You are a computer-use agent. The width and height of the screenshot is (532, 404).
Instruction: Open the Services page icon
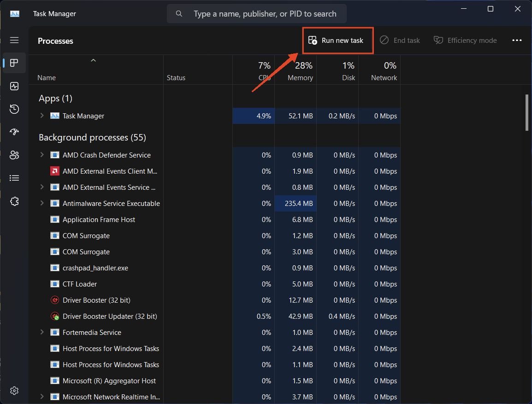tap(14, 201)
